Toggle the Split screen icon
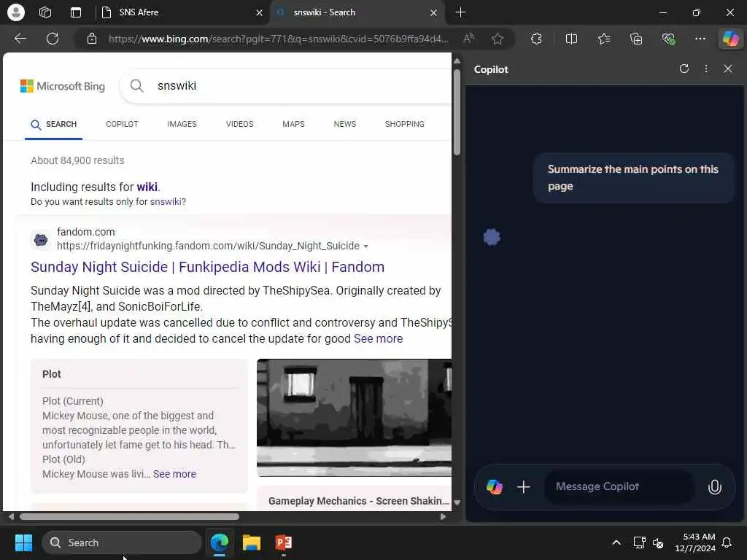 click(x=571, y=39)
